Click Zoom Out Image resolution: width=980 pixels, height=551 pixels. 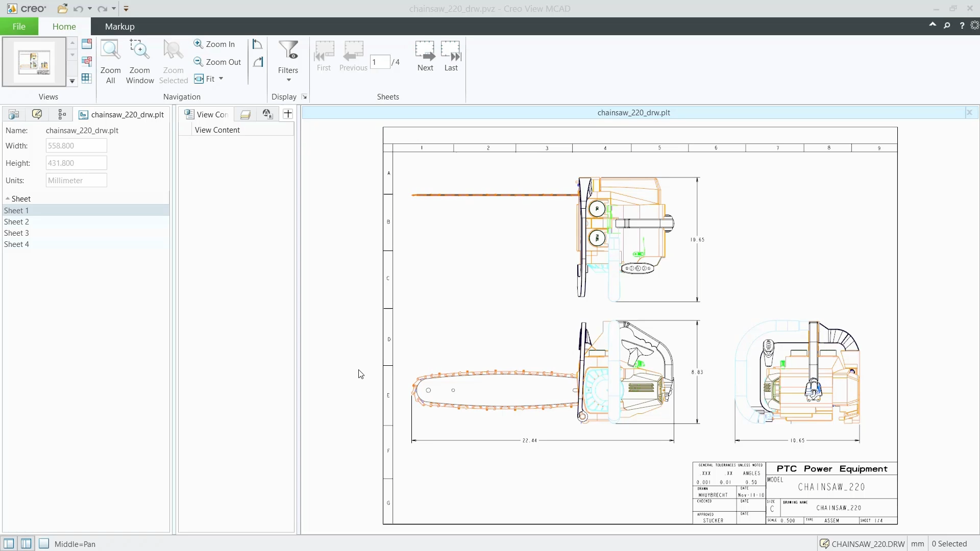point(217,62)
